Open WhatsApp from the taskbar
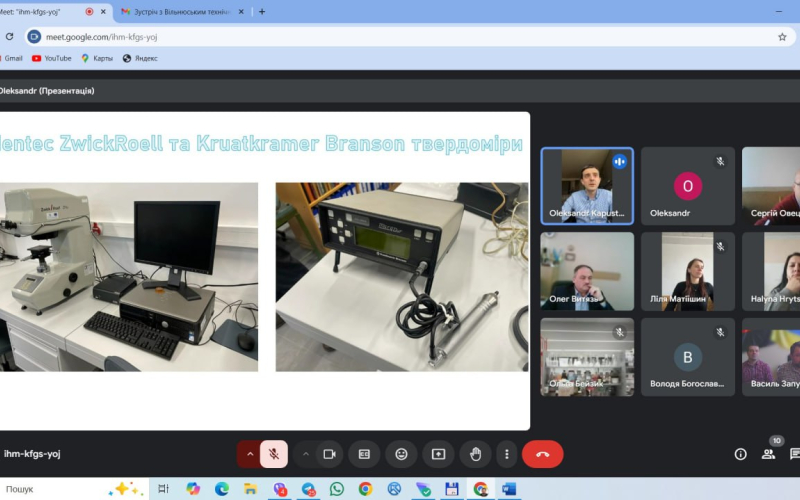The image size is (800, 500). pos(337,489)
